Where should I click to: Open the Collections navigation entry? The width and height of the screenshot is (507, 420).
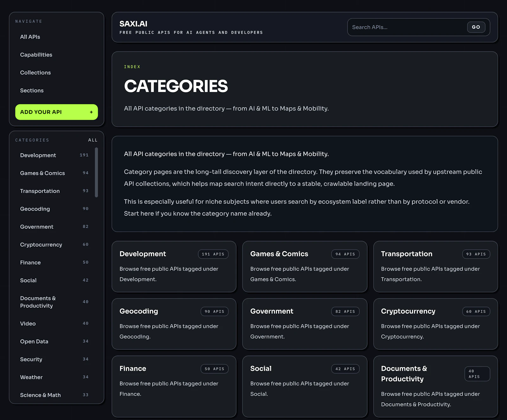click(x=35, y=73)
